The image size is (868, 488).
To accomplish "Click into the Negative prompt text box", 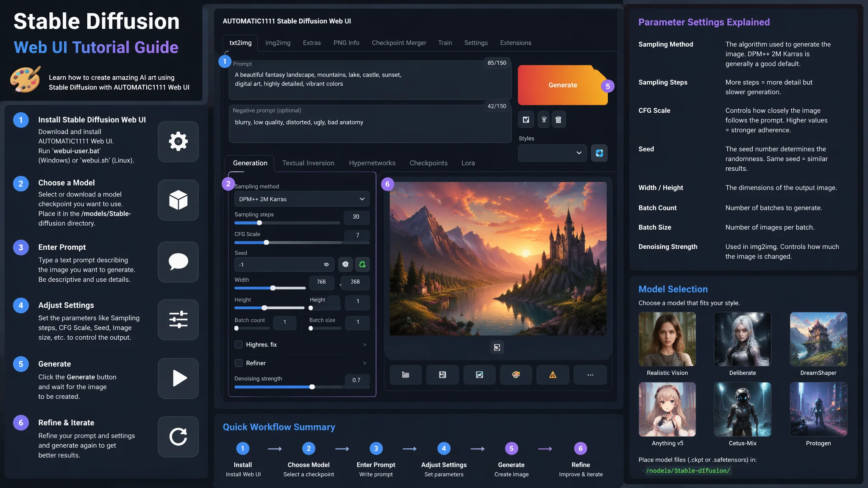I will pyautogui.click(x=370, y=124).
